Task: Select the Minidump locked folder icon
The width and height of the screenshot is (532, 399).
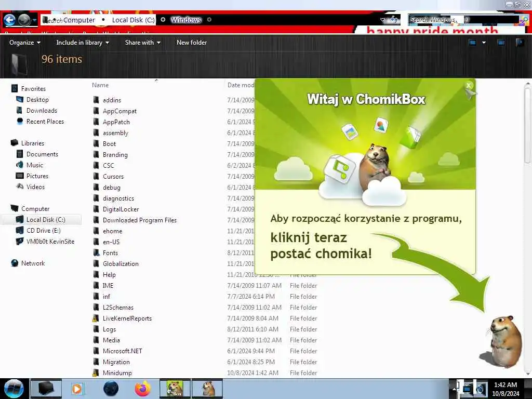Action: point(96,373)
